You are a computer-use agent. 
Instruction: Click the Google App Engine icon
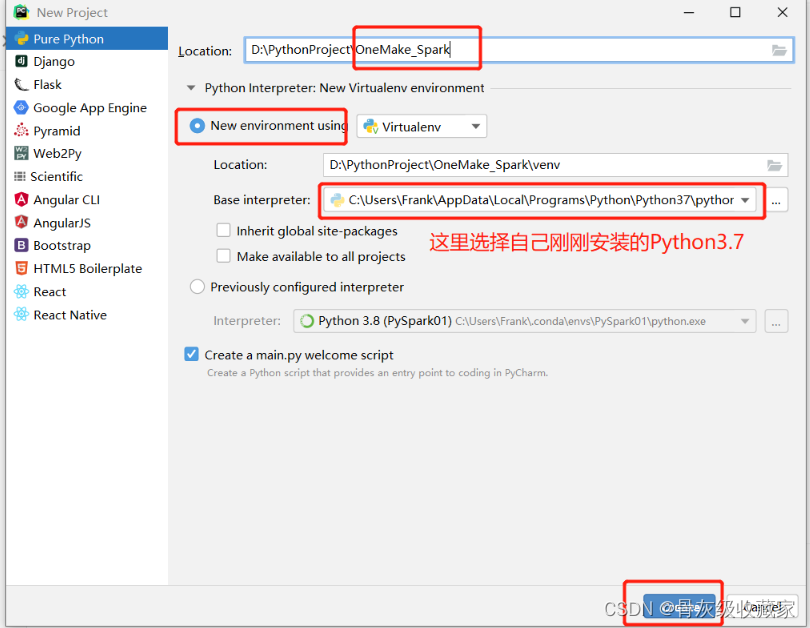pos(21,107)
